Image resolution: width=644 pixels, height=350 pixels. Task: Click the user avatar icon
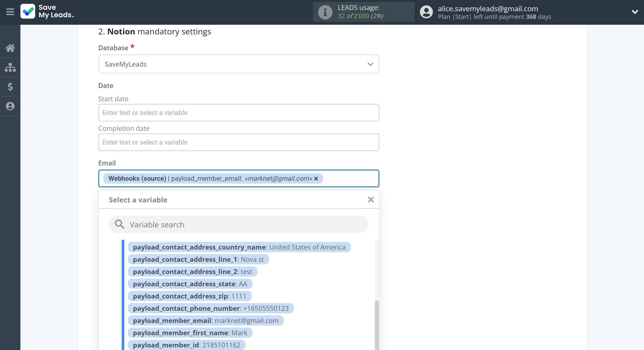[426, 12]
